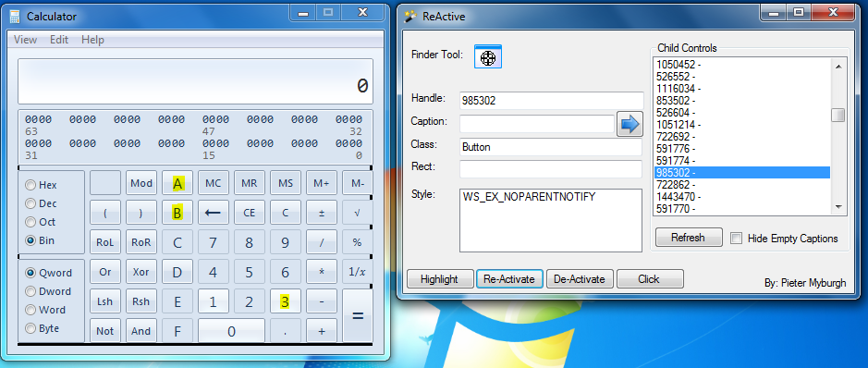Click the Finder Tool crosshair icon

(x=488, y=56)
